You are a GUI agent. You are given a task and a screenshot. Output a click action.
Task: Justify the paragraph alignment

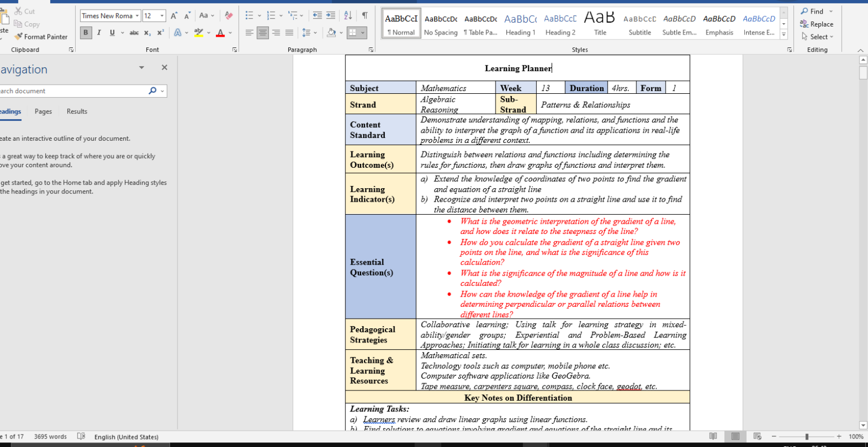pyautogui.click(x=289, y=34)
